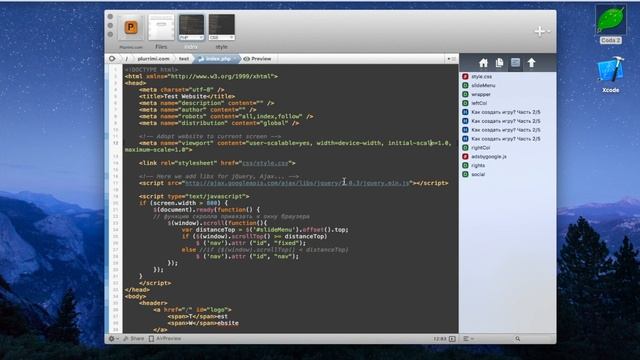
Task: Open the navigator sort options dropdown
Action: 468,338
